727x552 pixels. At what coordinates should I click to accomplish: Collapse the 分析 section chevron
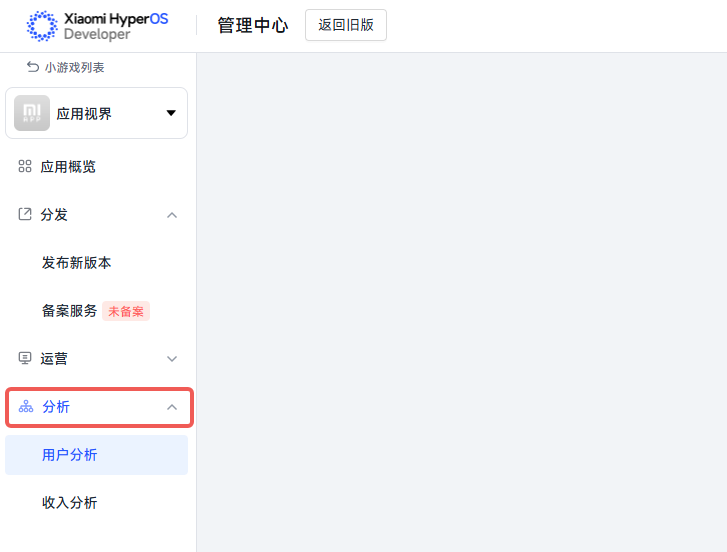tap(172, 407)
